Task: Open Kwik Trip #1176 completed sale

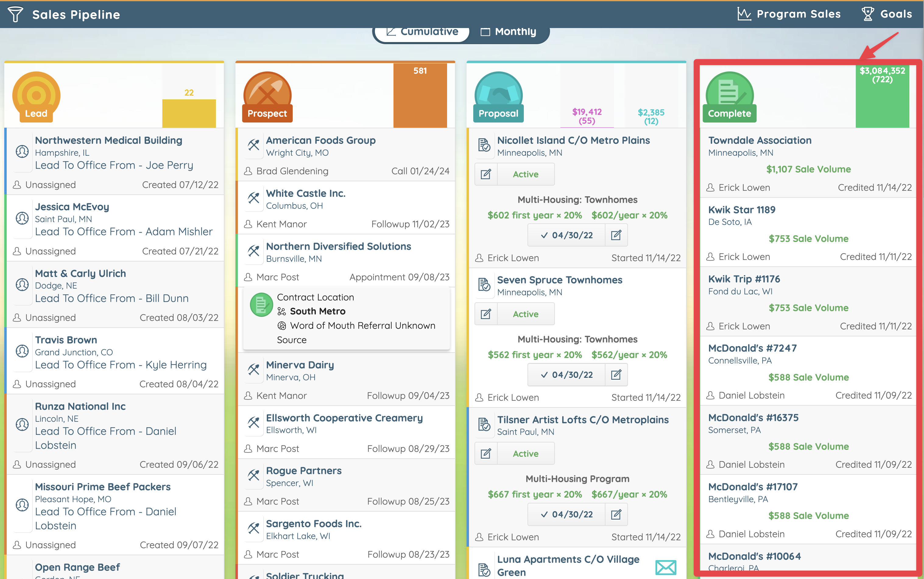Action: (744, 279)
